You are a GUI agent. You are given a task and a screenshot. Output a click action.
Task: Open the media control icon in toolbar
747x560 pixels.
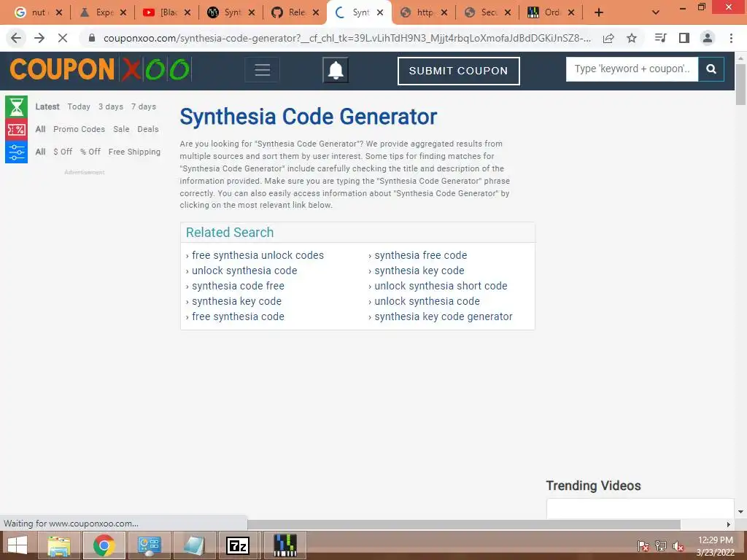[660, 38]
